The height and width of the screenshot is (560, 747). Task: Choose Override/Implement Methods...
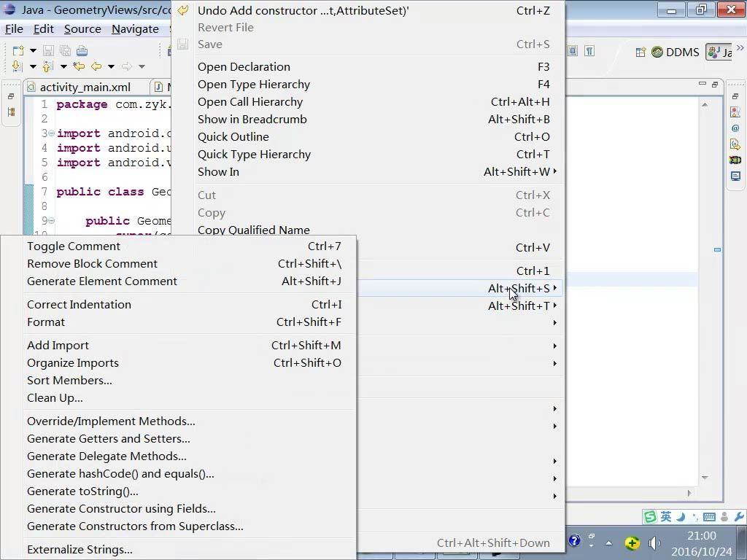point(179,421)
